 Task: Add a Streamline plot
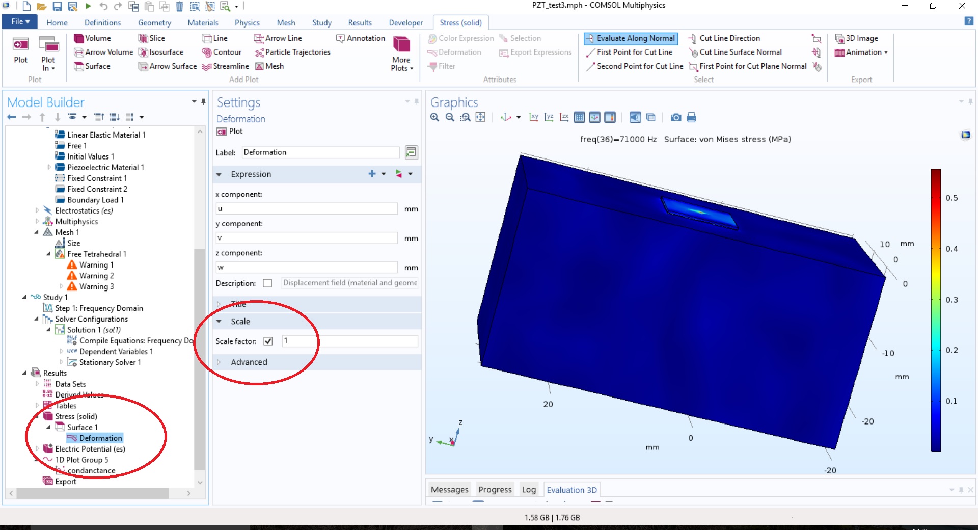coord(226,66)
